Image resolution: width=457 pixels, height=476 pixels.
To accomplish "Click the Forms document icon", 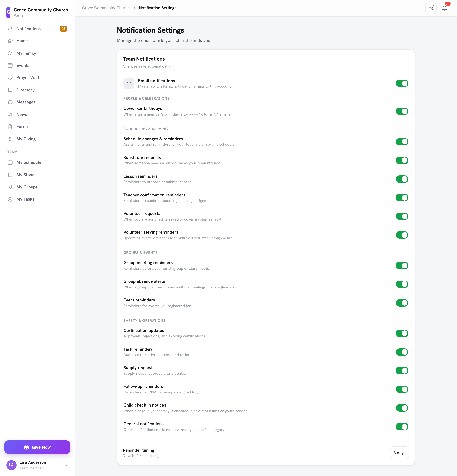I will click(x=10, y=126).
